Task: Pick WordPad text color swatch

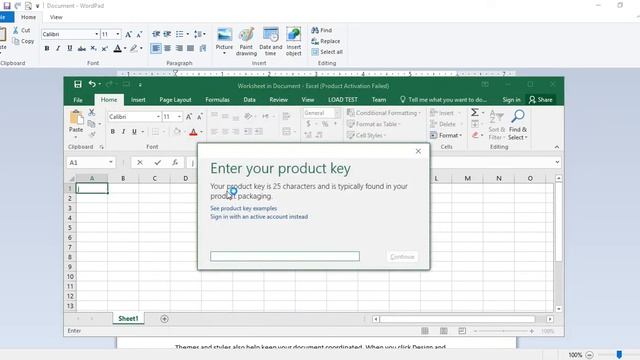Action: (118, 49)
